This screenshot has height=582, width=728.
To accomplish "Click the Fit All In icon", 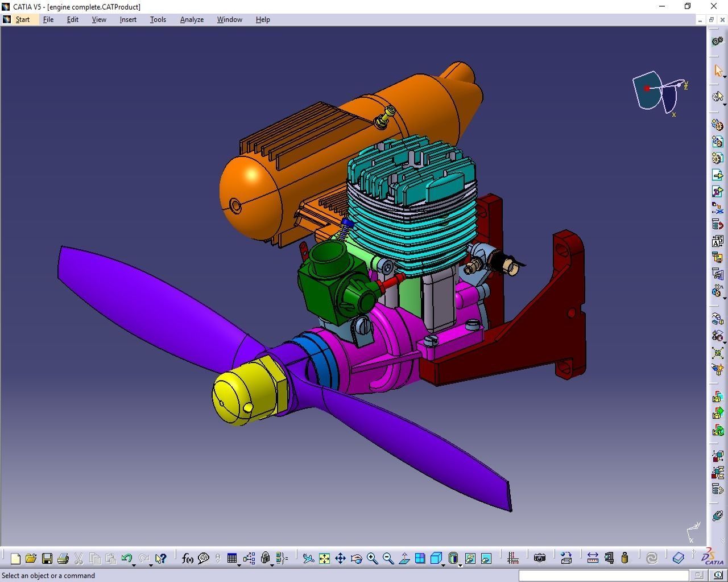I will [324, 558].
